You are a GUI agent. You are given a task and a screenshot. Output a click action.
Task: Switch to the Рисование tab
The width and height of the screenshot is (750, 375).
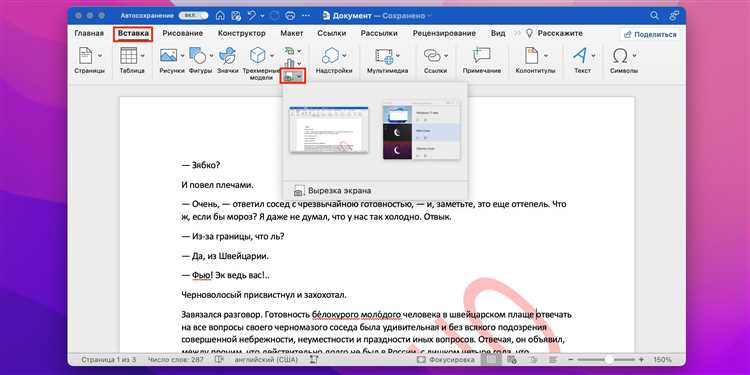tap(183, 33)
